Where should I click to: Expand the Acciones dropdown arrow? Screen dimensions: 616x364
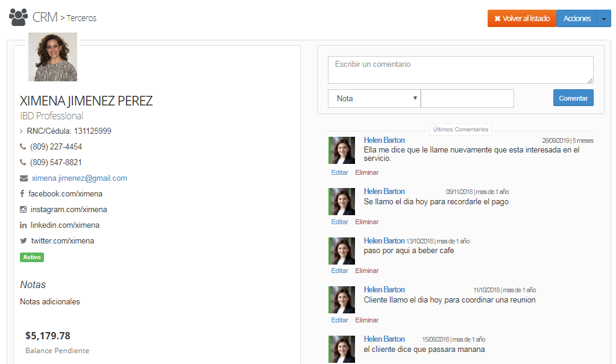click(604, 19)
